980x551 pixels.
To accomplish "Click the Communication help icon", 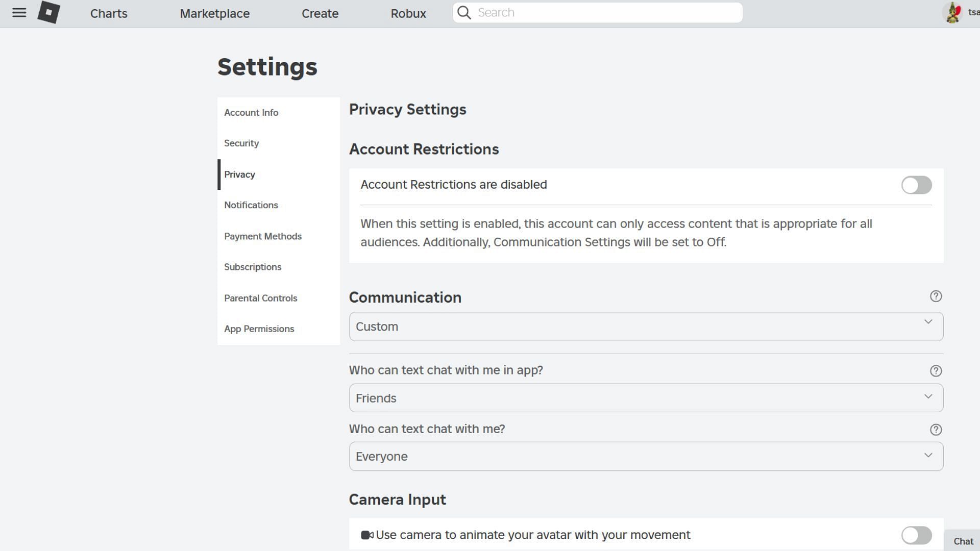I will click(935, 296).
